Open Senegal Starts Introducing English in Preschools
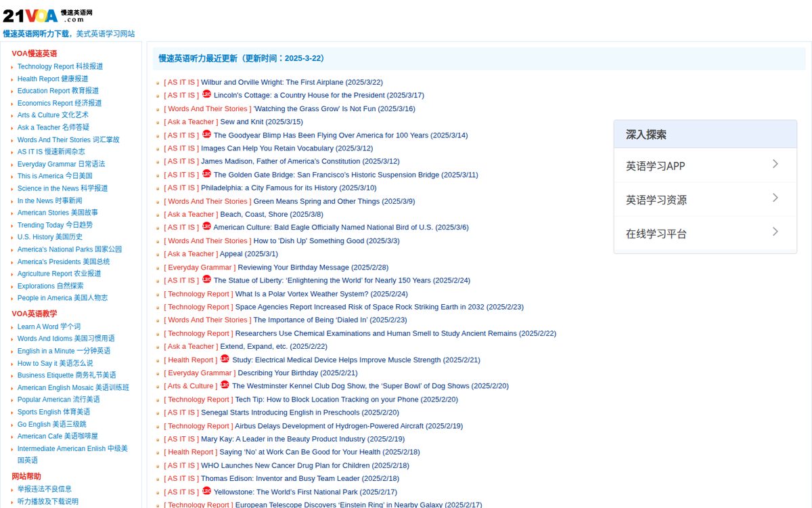The height and width of the screenshot is (508, 812). click(x=300, y=412)
